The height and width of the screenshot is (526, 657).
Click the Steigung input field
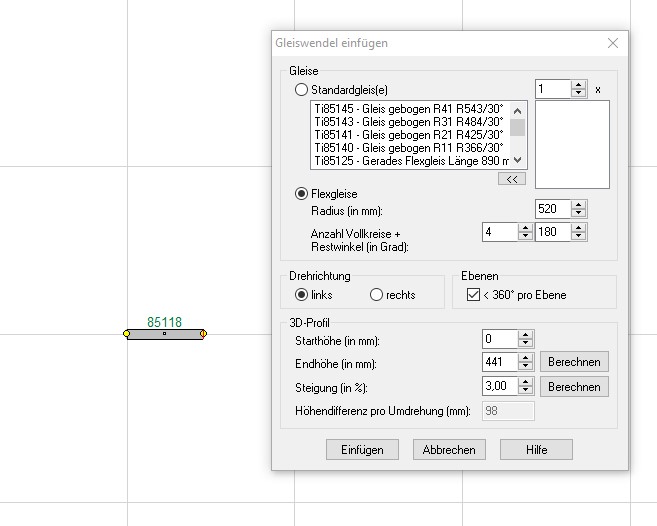(x=499, y=387)
